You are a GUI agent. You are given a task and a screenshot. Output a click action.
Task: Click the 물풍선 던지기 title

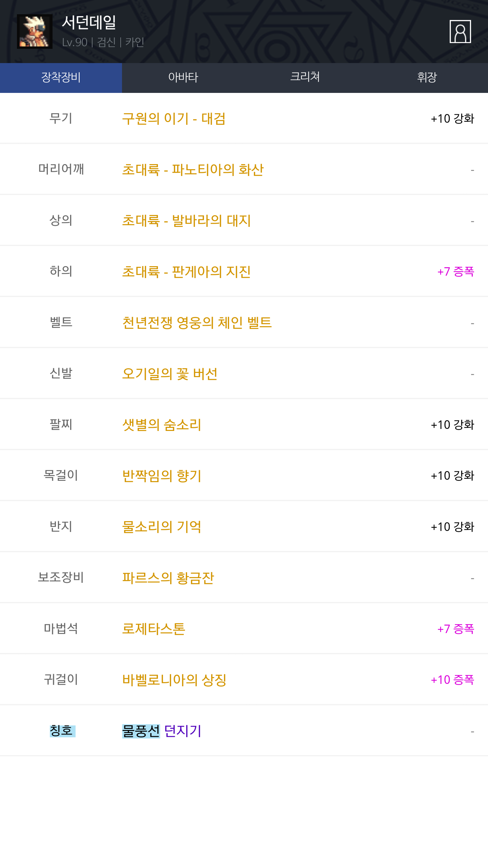161,731
